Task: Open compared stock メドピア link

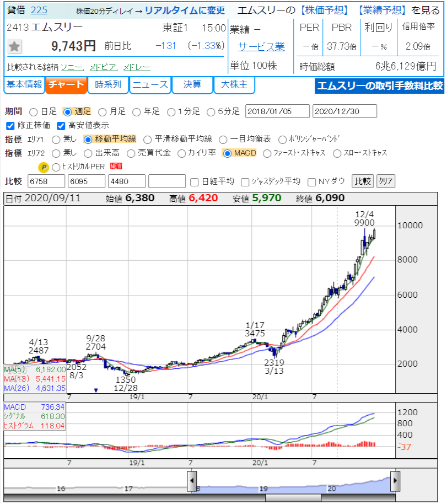Action: click(x=103, y=67)
